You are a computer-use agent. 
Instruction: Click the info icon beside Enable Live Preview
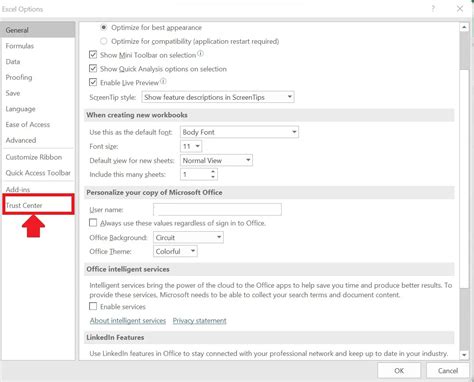(163, 81)
